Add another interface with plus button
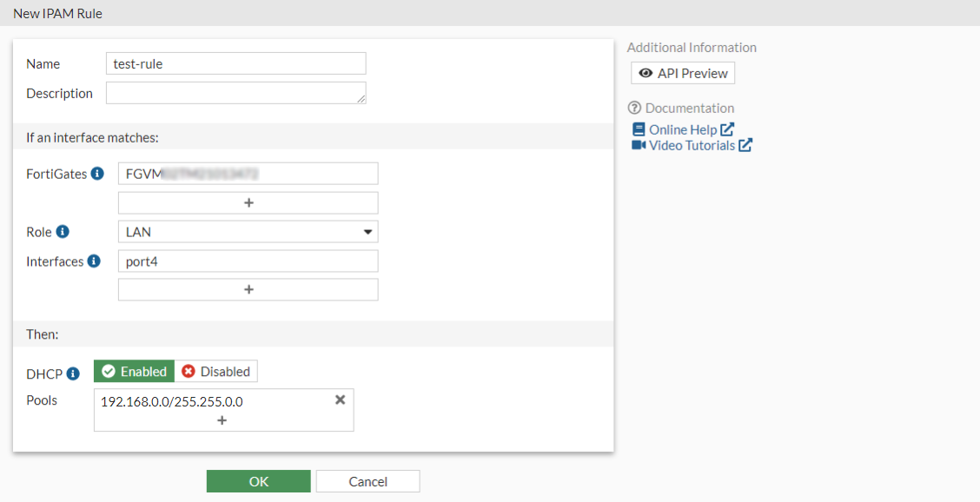The height and width of the screenshot is (502, 980). (x=248, y=290)
